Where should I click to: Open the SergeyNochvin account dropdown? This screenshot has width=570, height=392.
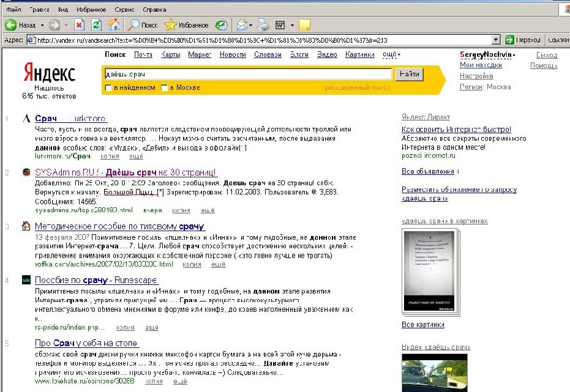[487, 54]
